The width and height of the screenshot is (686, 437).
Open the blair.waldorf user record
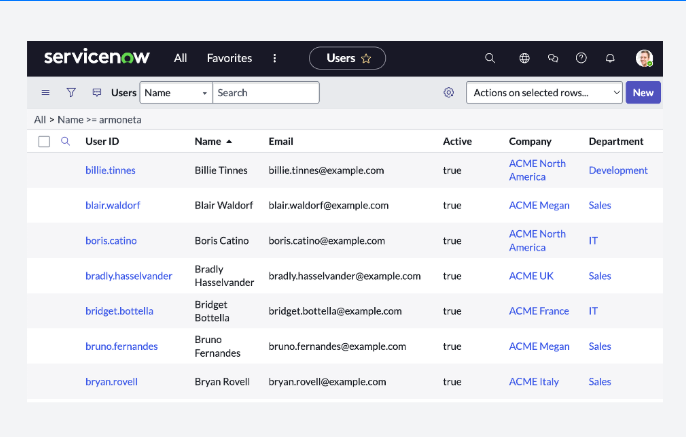pos(112,205)
